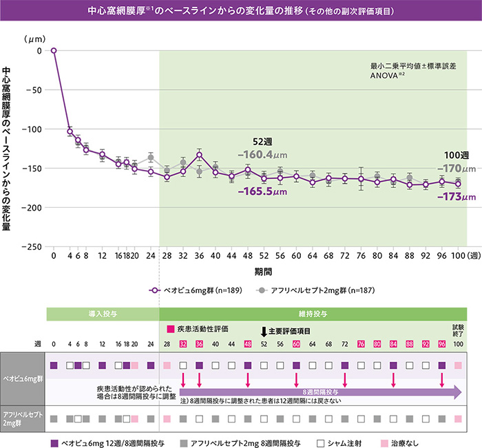
Task: Click the ベオビュ row purple square at week 0
Action: (54, 365)
